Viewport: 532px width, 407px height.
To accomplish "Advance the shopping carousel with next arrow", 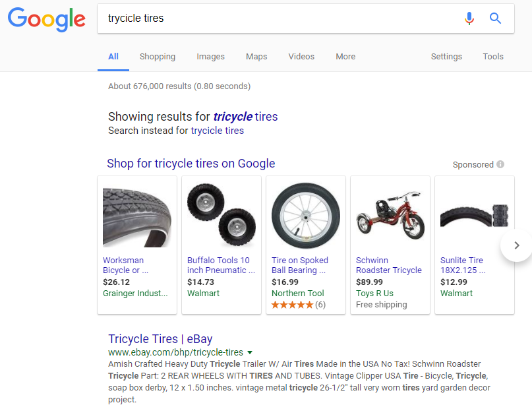I will 516,245.
